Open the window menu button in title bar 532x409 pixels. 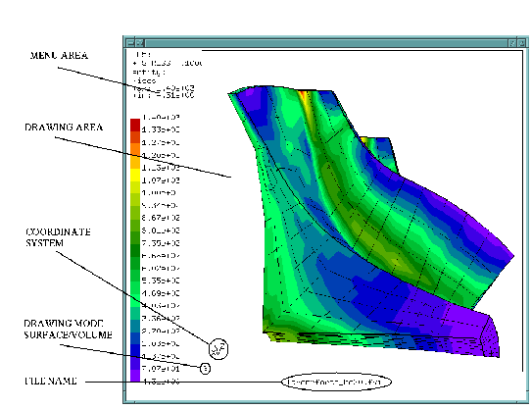click(130, 43)
